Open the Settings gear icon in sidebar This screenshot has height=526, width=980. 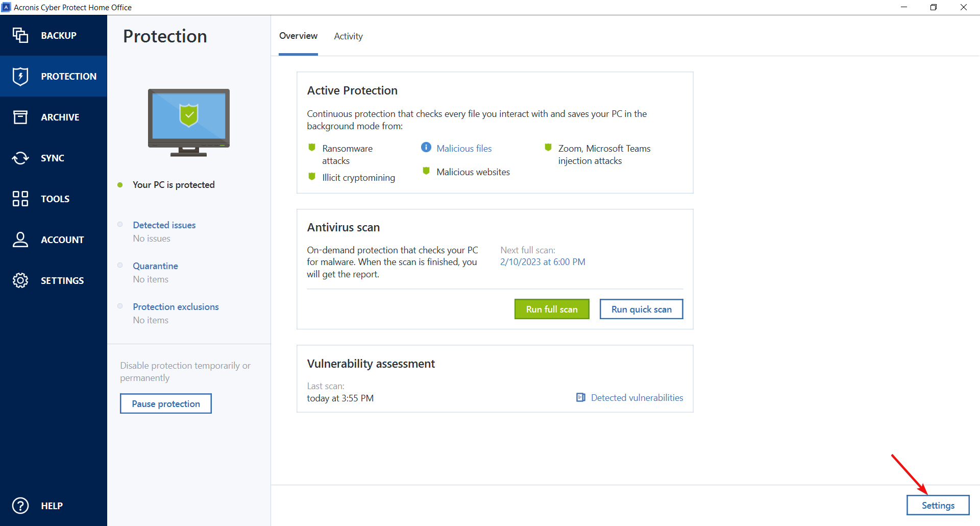(20, 280)
